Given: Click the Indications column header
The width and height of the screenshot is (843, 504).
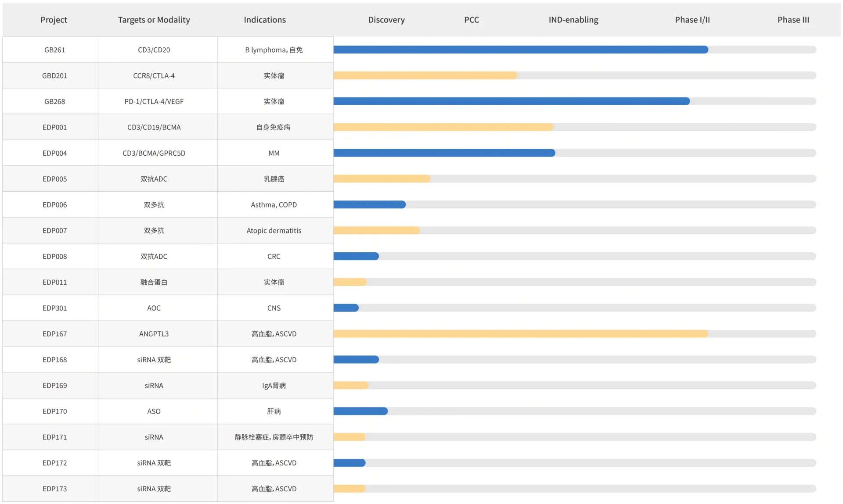Looking at the screenshot, I should pyautogui.click(x=264, y=20).
